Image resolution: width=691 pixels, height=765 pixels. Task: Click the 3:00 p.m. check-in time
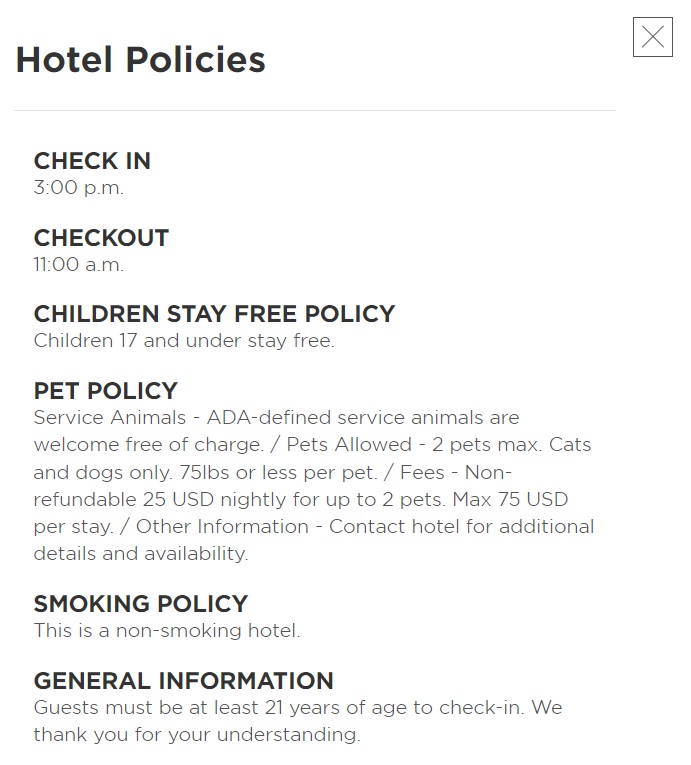tap(79, 187)
